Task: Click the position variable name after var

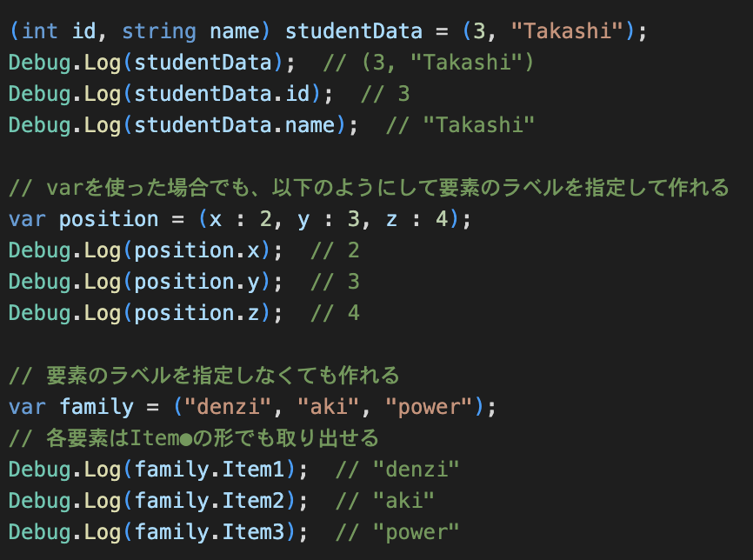Action: coord(109,218)
